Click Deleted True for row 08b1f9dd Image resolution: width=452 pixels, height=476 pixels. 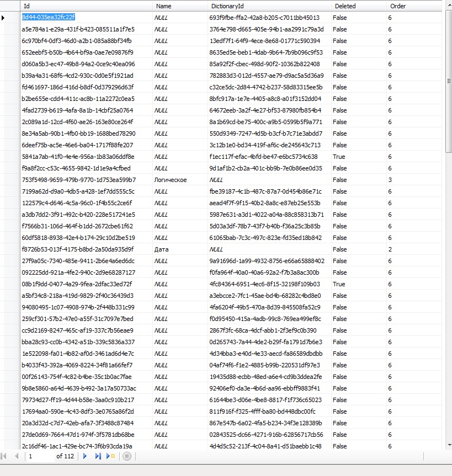[x=359, y=284]
